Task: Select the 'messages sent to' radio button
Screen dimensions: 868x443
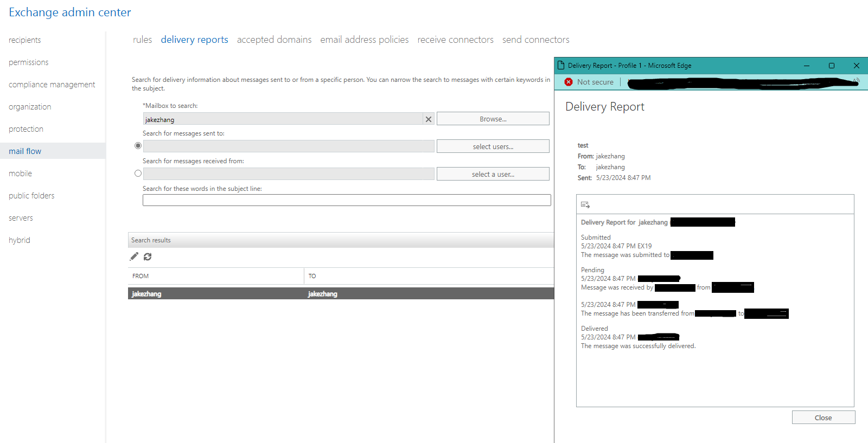Action: pyautogui.click(x=138, y=146)
